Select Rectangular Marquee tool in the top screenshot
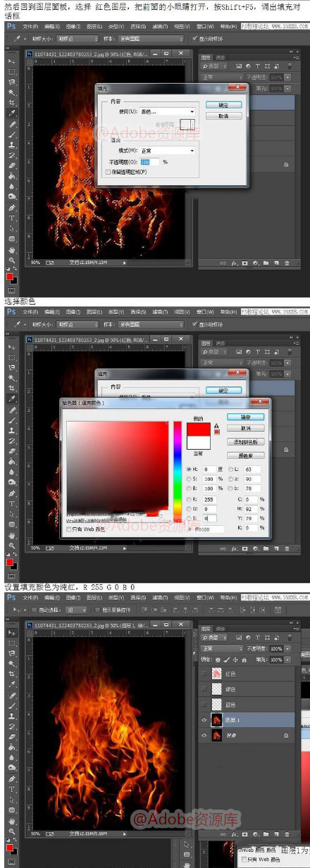The width and height of the screenshot is (310, 868). [x=11, y=72]
